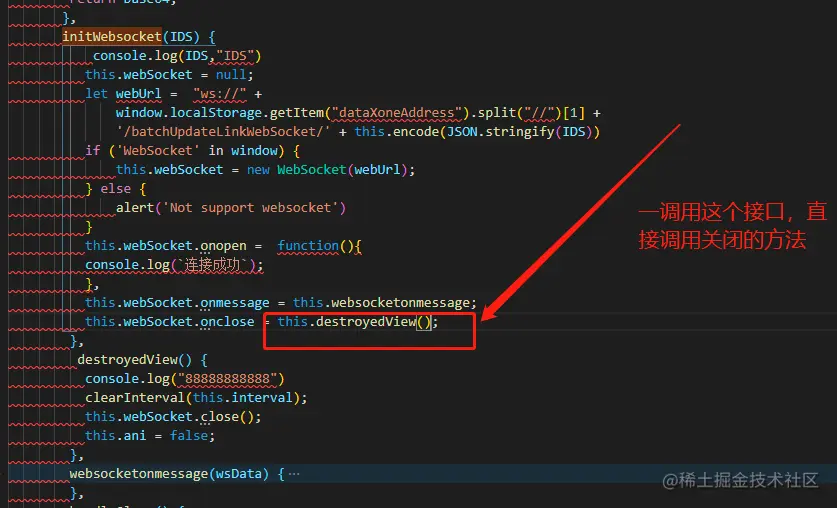Click the split method call
837x508 pixels.
[496, 113]
